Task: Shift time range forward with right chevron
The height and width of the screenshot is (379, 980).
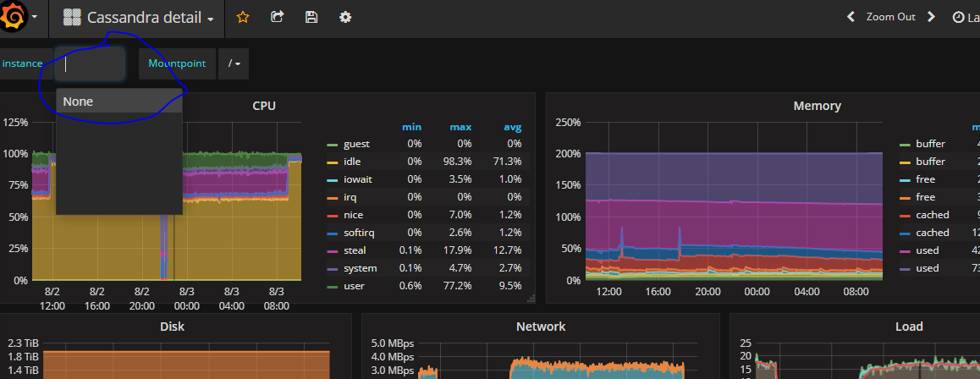Action: (x=931, y=17)
